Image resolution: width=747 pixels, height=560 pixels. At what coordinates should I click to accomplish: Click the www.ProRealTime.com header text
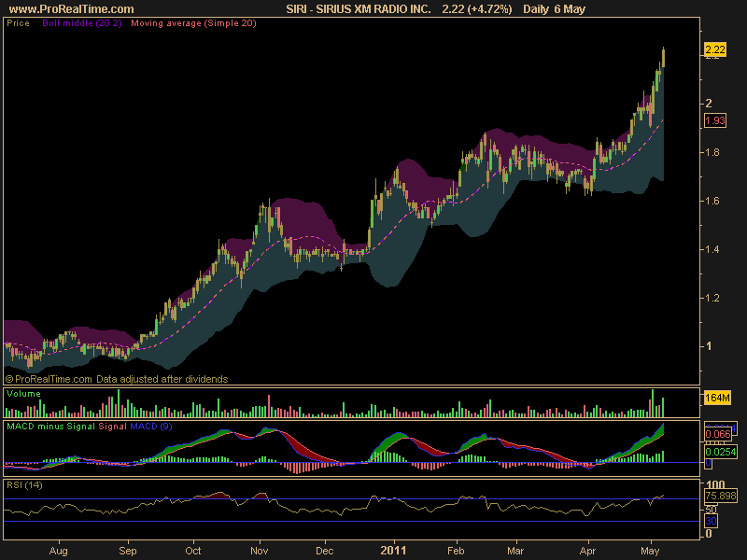pyautogui.click(x=72, y=9)
